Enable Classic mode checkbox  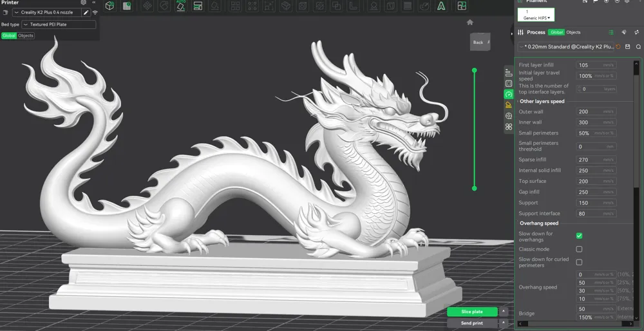click(579, 249)
